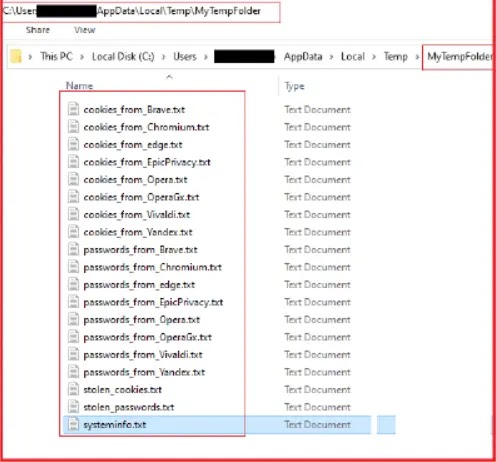Click file icon of cookies_from_OperaGx.txt

coord(73,197)
